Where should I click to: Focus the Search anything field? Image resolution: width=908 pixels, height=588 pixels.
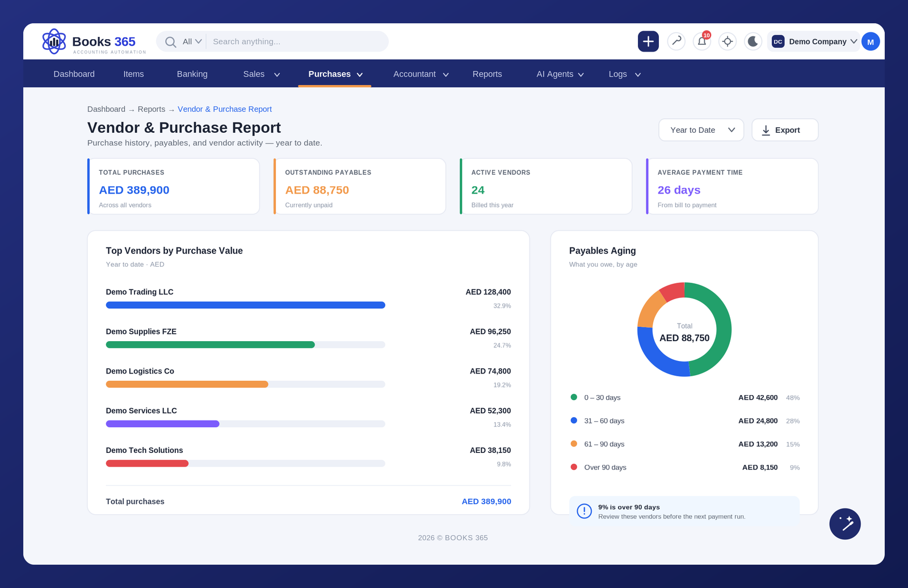tap(297, 41)
